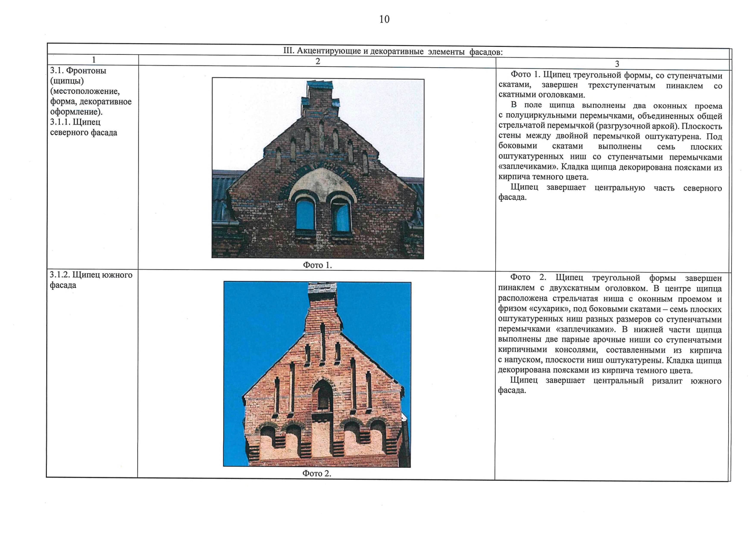The image size is (756, 535).
Task: Click the "Фото 2." caption under image
Action: 317,473
